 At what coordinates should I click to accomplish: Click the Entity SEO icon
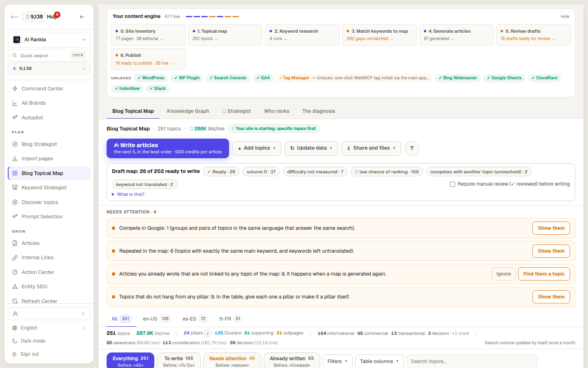coord(15,287)
